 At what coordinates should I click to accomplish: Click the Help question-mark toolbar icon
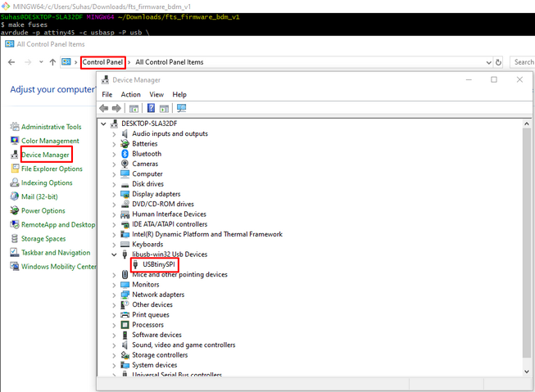151,108
